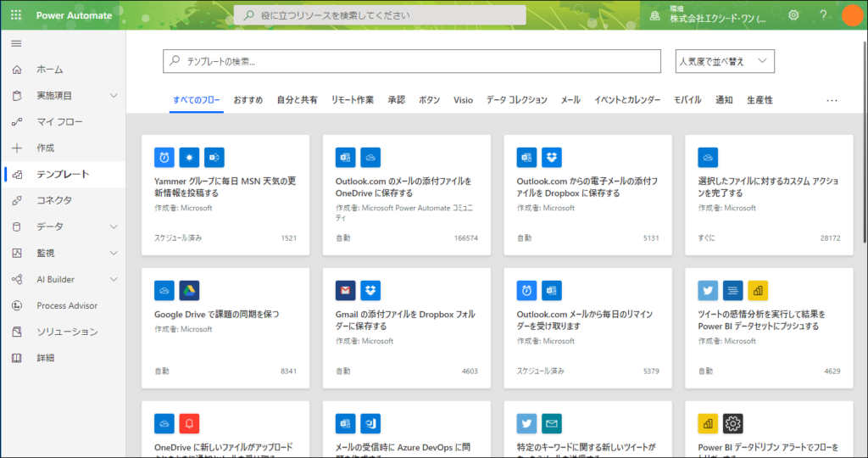Click the alarm clock icon on the Yammer card
Image resolution: width=868 pixels, height=458 pixels.
tap(164, 157)
